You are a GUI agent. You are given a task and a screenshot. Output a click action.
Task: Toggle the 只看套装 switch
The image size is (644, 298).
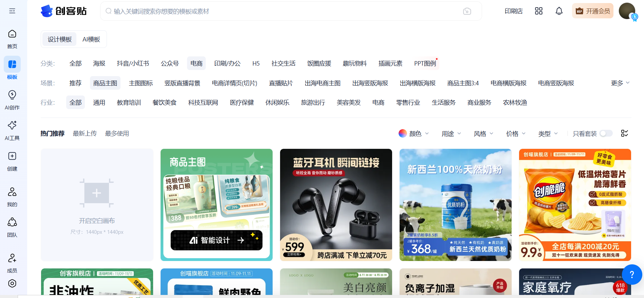[606, 134]
